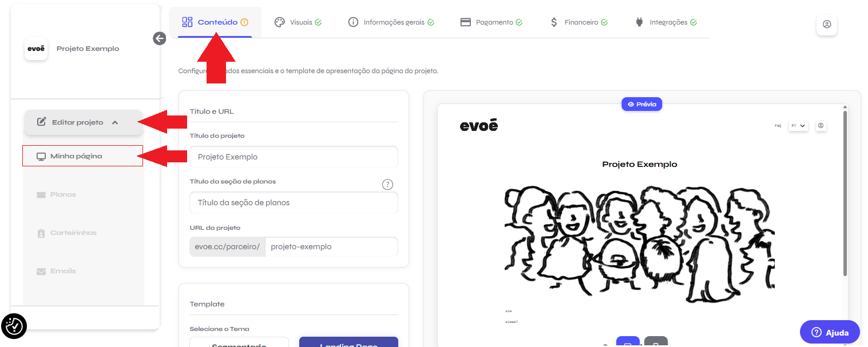Open user profile icon at top right
This screenshot has width=868, height=347.
point(827,25)
